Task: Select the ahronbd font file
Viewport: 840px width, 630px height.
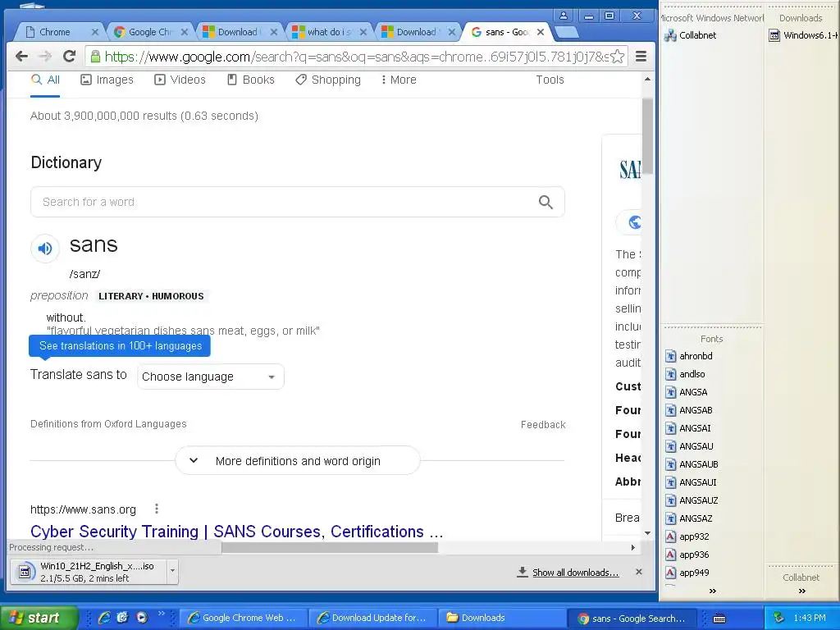Action: (689, 356)
